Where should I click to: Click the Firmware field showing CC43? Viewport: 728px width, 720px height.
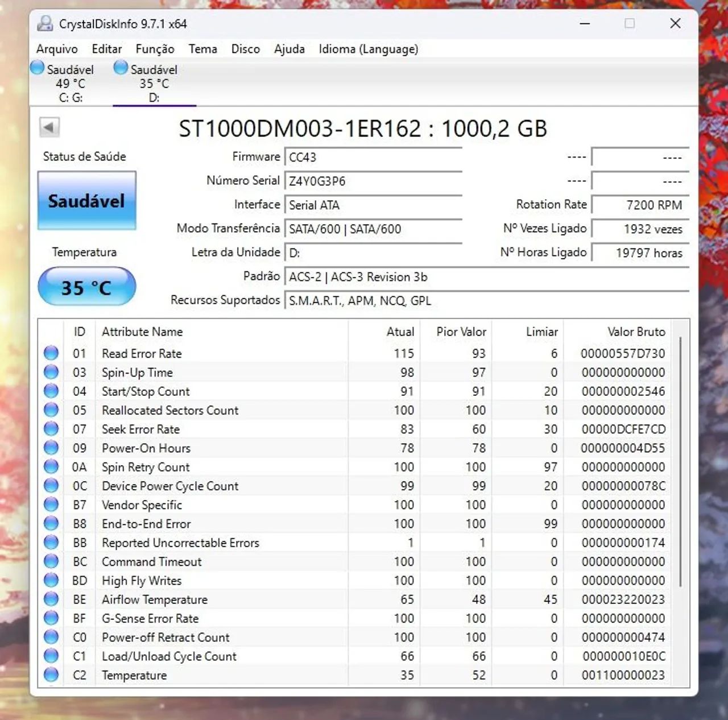(373, 157)
